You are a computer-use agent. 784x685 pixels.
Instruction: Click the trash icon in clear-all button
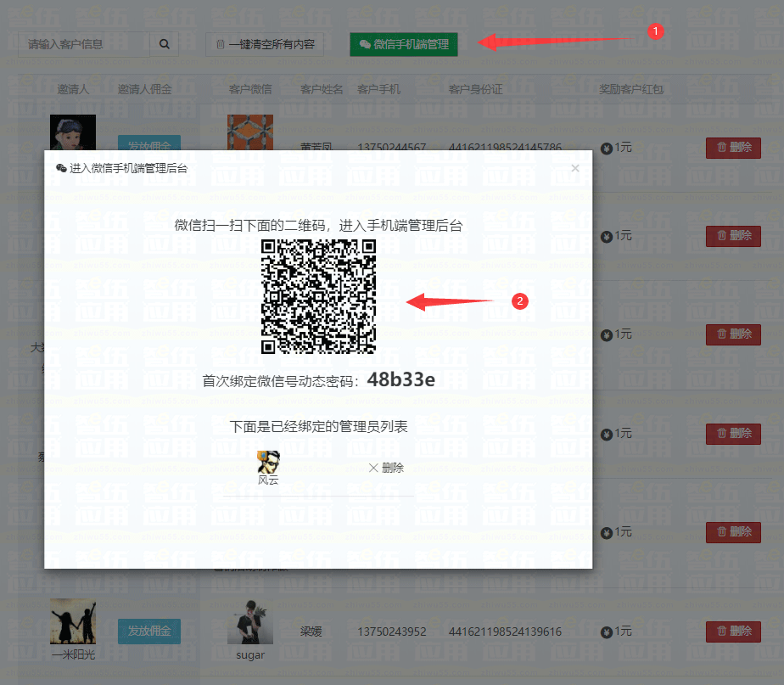[220, 44]
